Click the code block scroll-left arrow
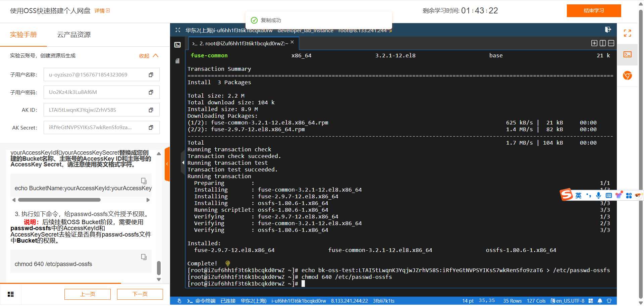Viewport: 644px width, 306px height. click(14, 200)
